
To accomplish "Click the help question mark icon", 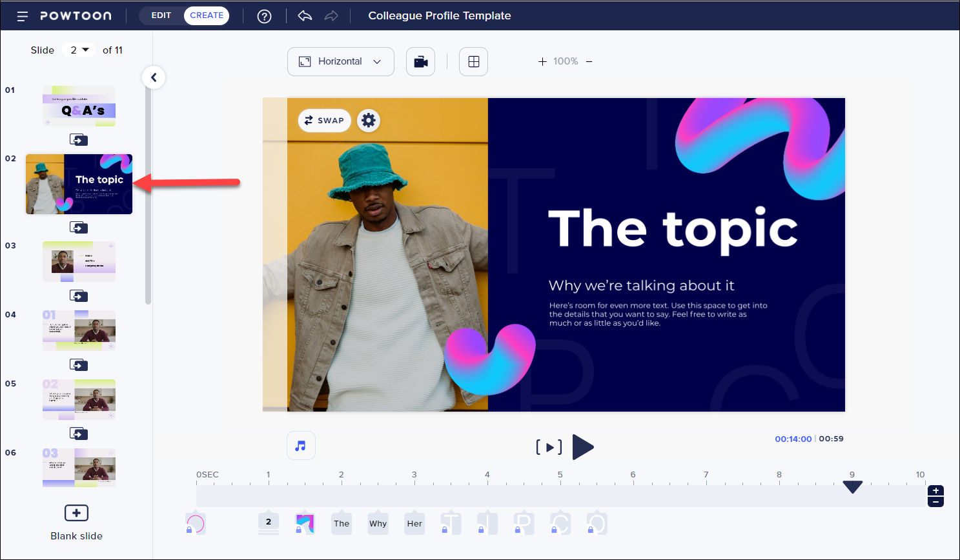I will tap(264, 16).
